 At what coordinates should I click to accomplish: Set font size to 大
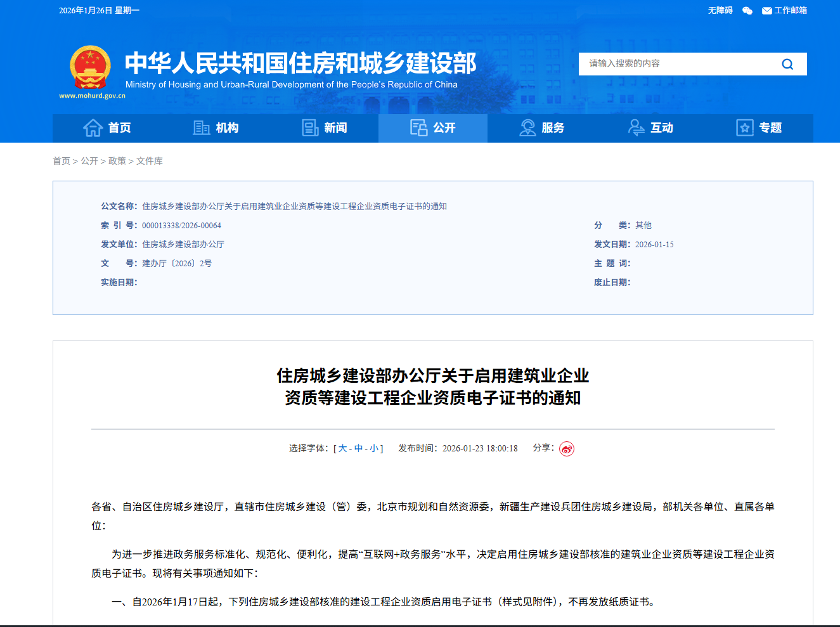(x=343, y=449)
